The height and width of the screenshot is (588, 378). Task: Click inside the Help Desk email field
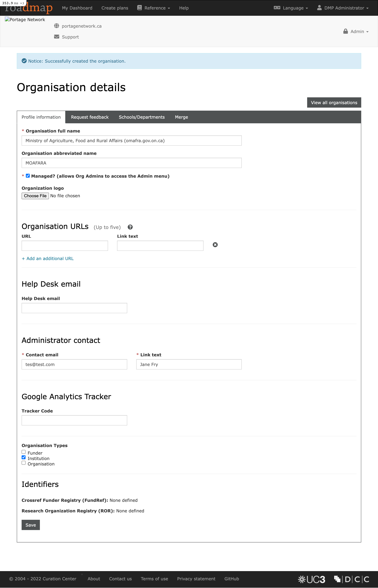(74, 308)
